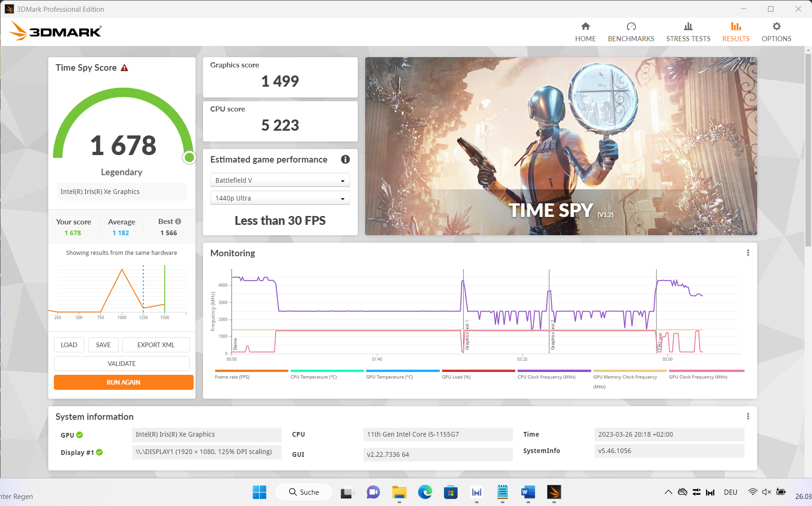Image resolution: width=812 pixels, height=506 pixels.
Task: Click the CPU name 11th Gen Intel Core i5-1155G7
Action: pyautogui.click(x=438, y=434)
